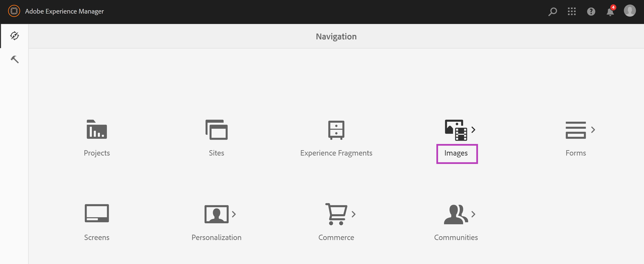
Task: Expand the chevron next to Images icon
Action: [x=473, y=129]
